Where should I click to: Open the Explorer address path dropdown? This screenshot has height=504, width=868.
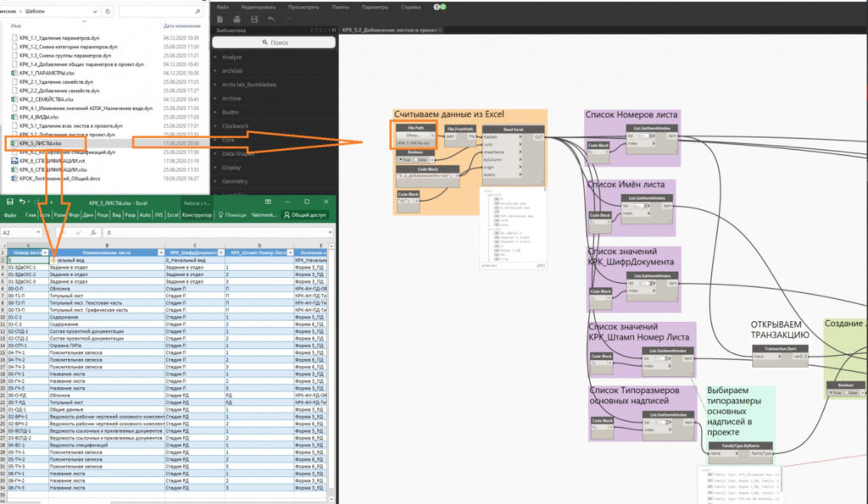95,11
